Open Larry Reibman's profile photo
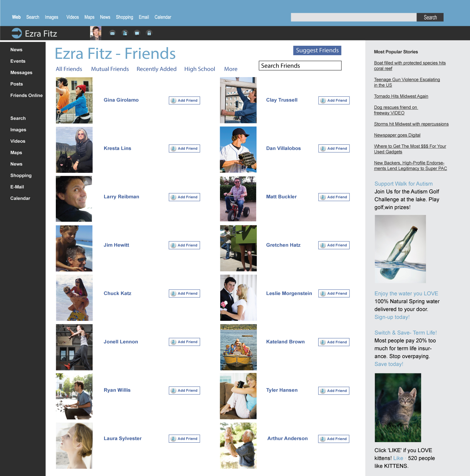Image resolution: width=470 pixels, height=476 pixels. (x=74, y=199)
